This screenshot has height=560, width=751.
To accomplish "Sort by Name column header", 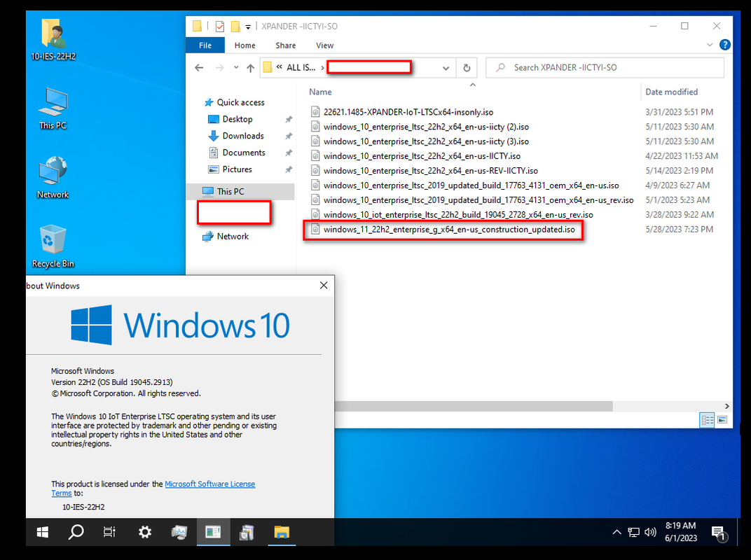I will tap(320, 92).
